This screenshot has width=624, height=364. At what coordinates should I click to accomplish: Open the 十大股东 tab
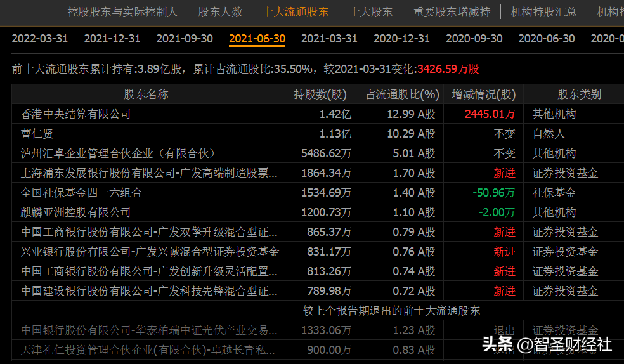tap(371, 12)
